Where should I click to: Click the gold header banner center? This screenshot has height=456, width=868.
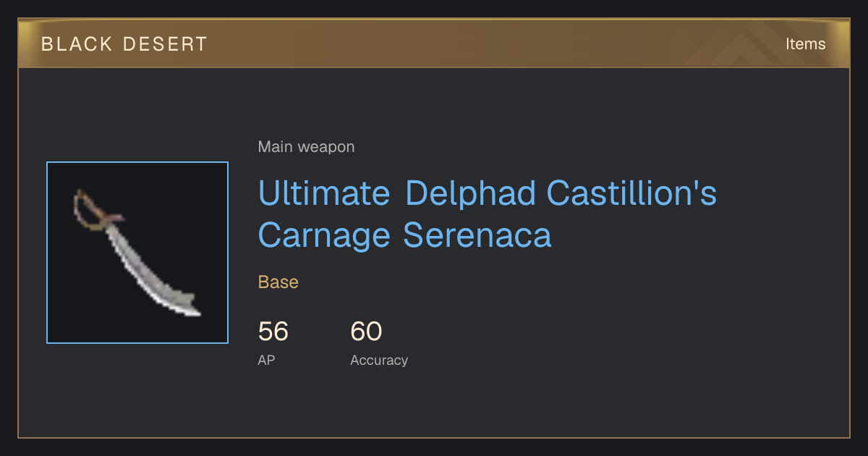coord(434,43)
